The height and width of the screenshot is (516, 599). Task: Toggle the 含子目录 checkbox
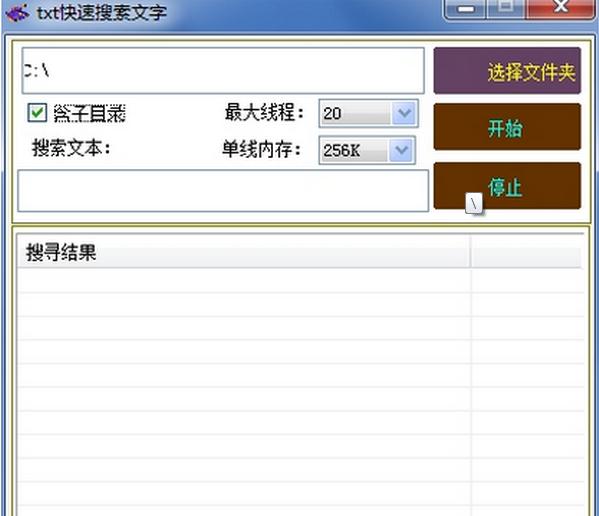[37, 113]
